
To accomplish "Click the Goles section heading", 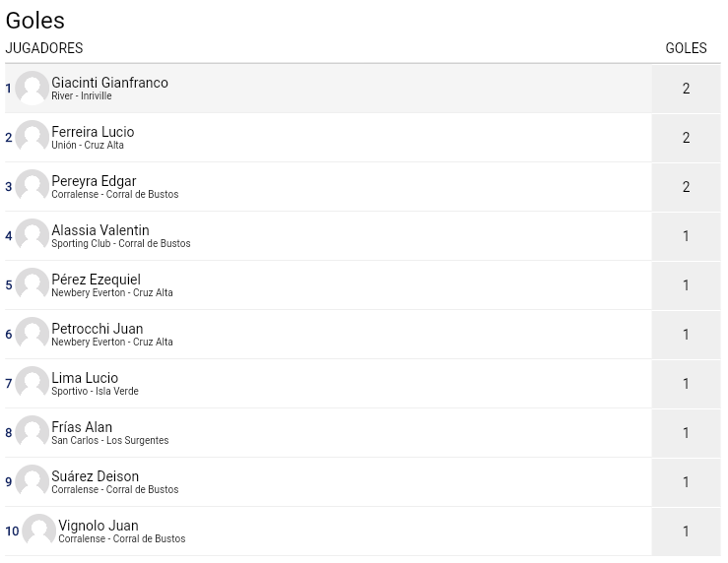I will pyautogui.click(x=35, y=21).
